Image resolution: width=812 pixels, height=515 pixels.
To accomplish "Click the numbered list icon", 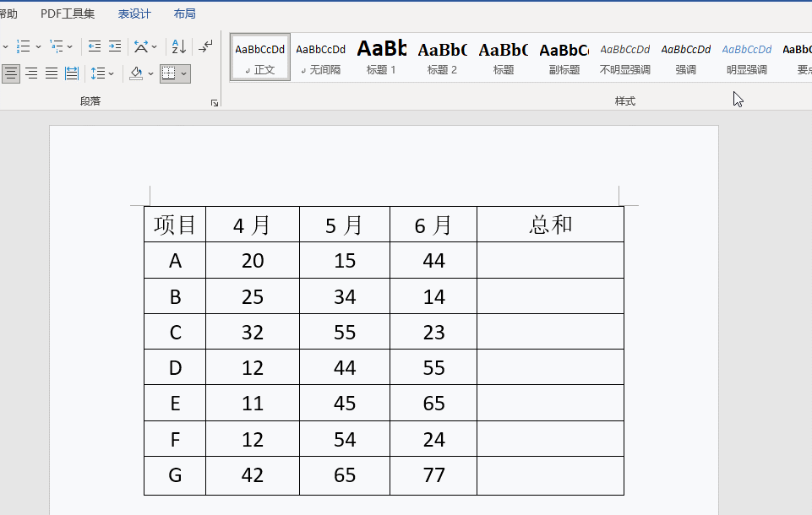I will pos(23,46).
